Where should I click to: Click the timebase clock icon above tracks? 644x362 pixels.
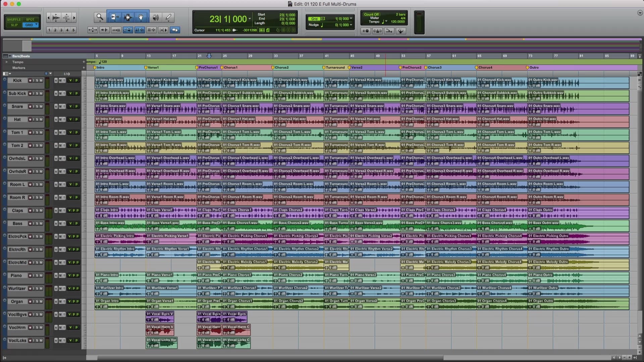click(x=46, y=73)
